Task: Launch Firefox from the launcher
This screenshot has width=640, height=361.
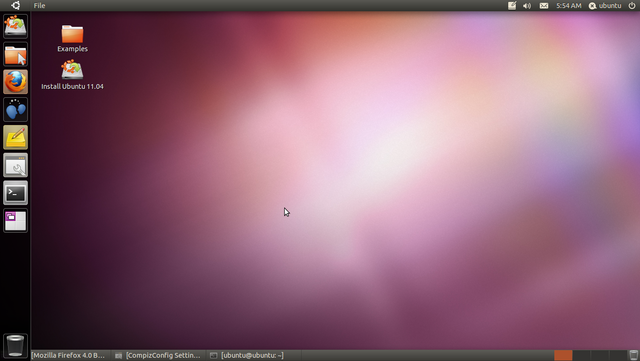Action: (x=16, y=82)
